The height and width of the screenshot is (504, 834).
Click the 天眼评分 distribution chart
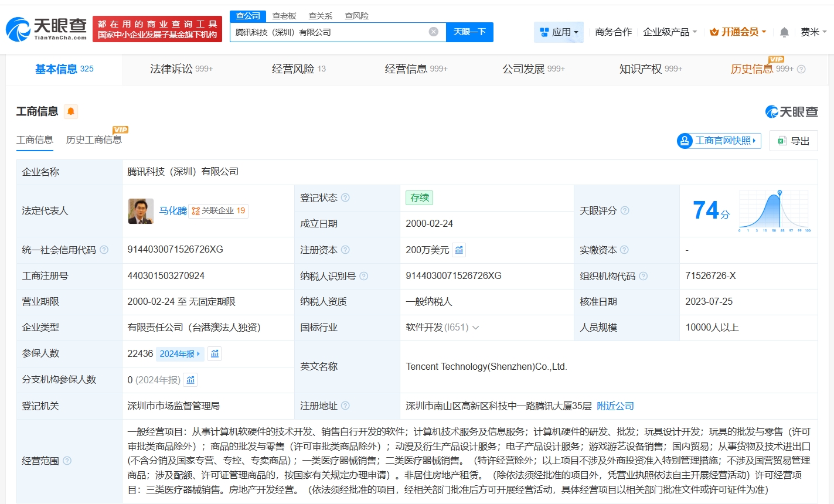point(774,211)
